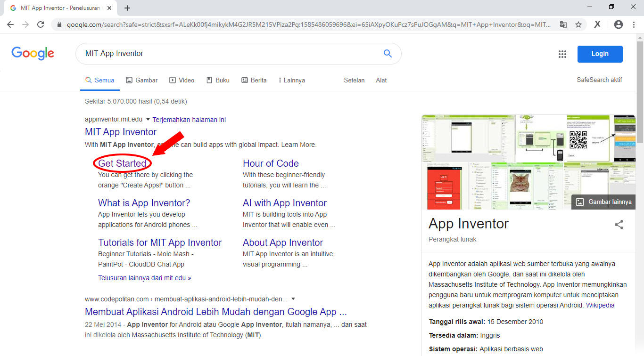Switch to the Gambar tab
Viewport: 644px width, 356px height.
click(142, 81)
